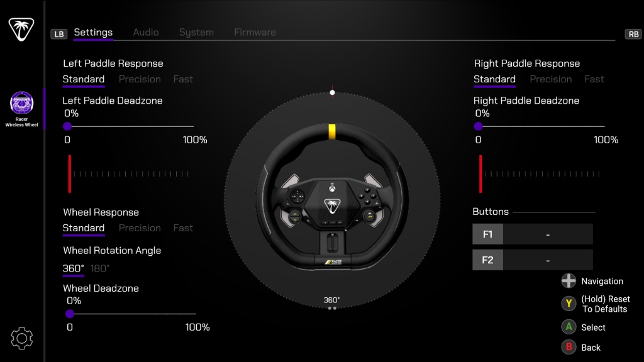Select the F2 button mapping row

[x=533, y=260]
